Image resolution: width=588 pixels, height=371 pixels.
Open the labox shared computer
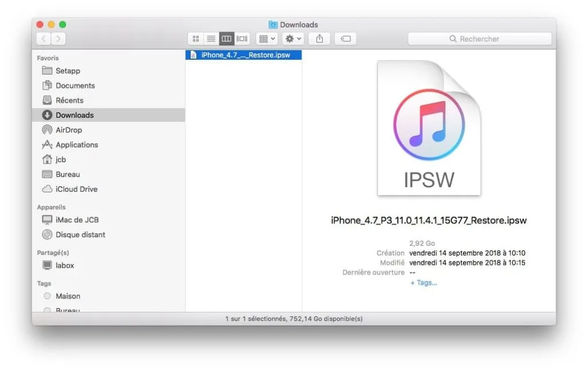click(109, 265)
